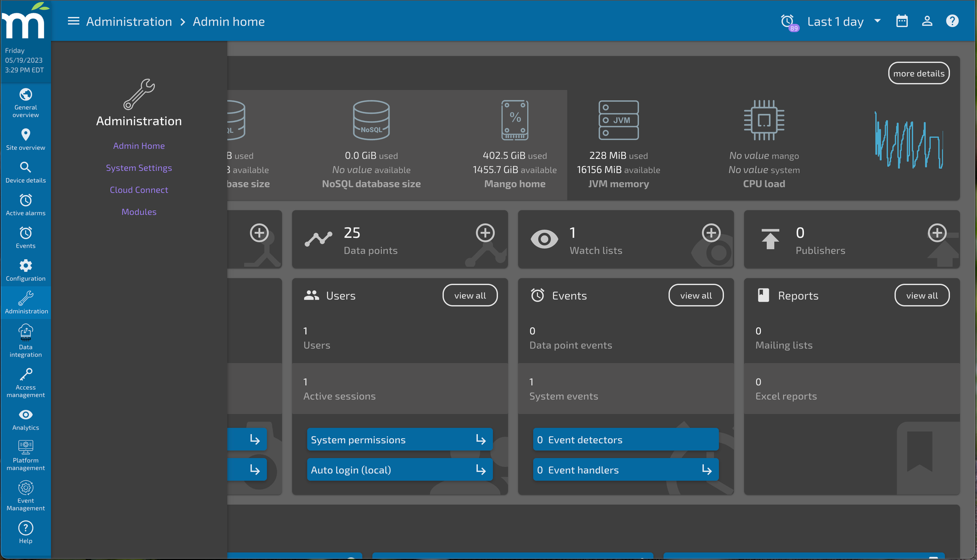This screenshot has width=977, height=560.
Task: Add a new data point with plus
Action: tap(485, 233)
